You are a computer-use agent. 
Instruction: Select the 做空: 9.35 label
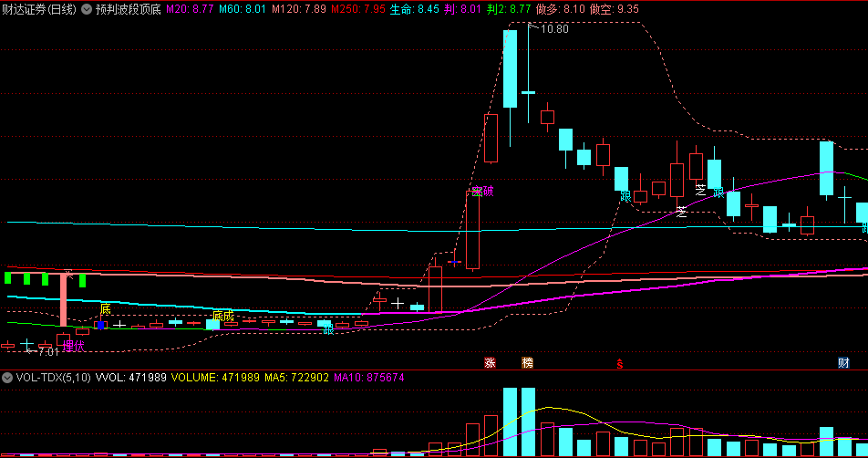(x=615, y=9)
